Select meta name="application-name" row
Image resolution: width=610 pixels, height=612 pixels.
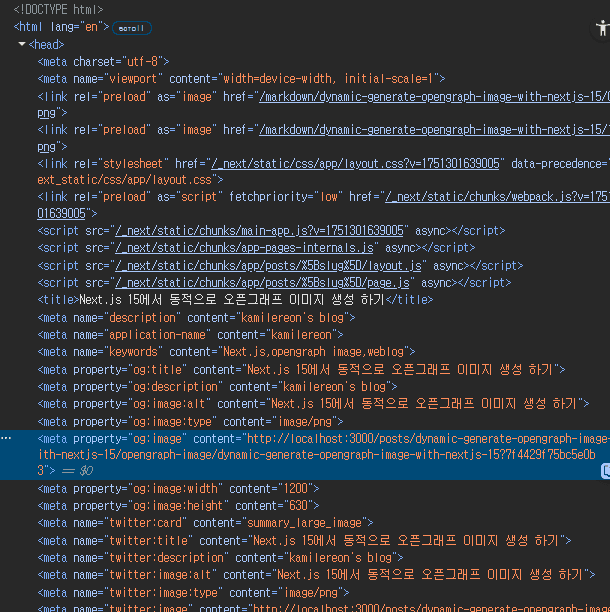click(x=190, y=335)
